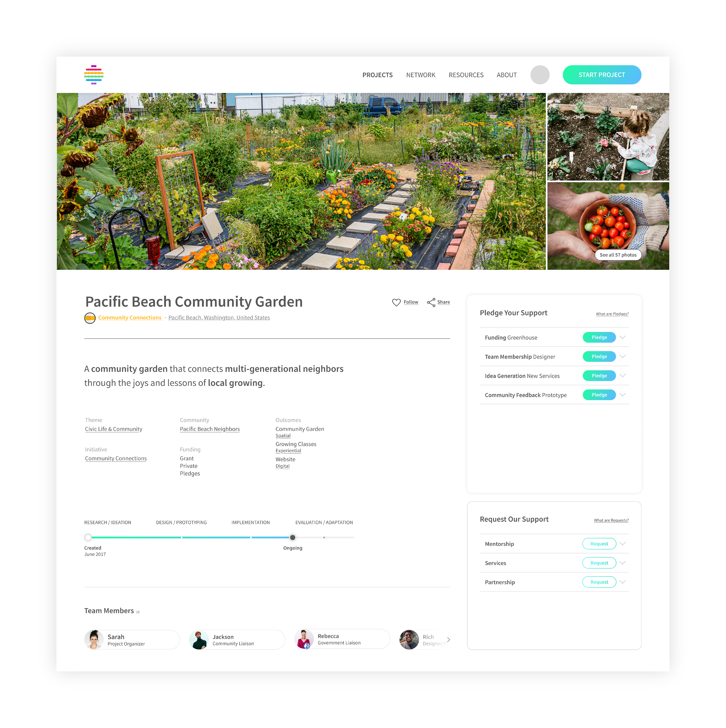The image size is (726, 728).
Task: Open Civic Life & Community theme link
Action: [113, 429]
